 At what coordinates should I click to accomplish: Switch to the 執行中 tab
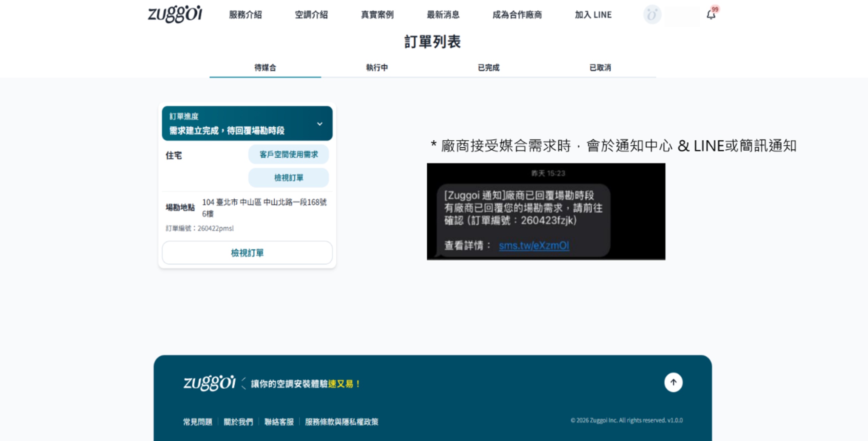click(377, 68)
